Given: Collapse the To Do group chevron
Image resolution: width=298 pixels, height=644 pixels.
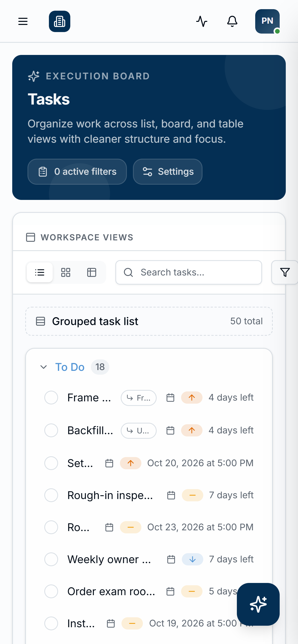Looking at the screenshot, I should coord(44,367).
